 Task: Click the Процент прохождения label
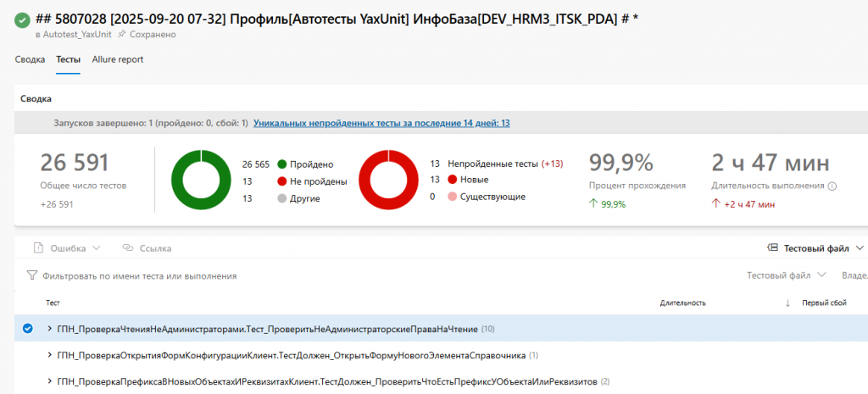(637, 186)
